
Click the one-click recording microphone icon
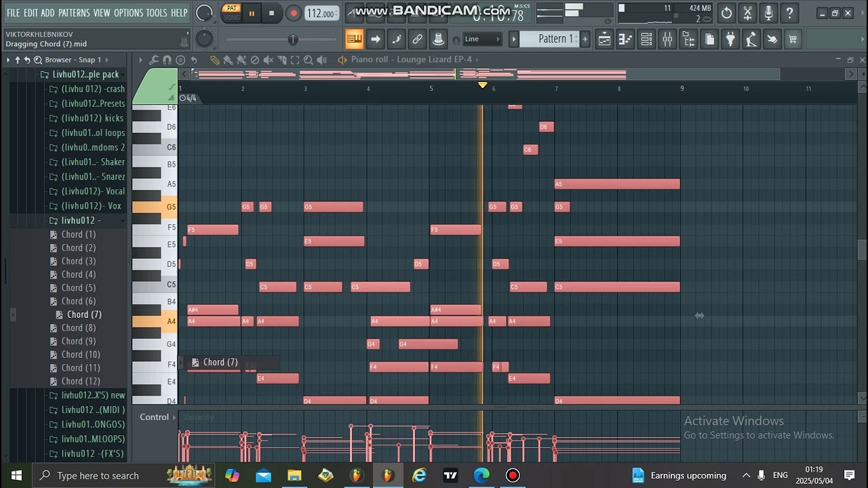coord(768,13)
